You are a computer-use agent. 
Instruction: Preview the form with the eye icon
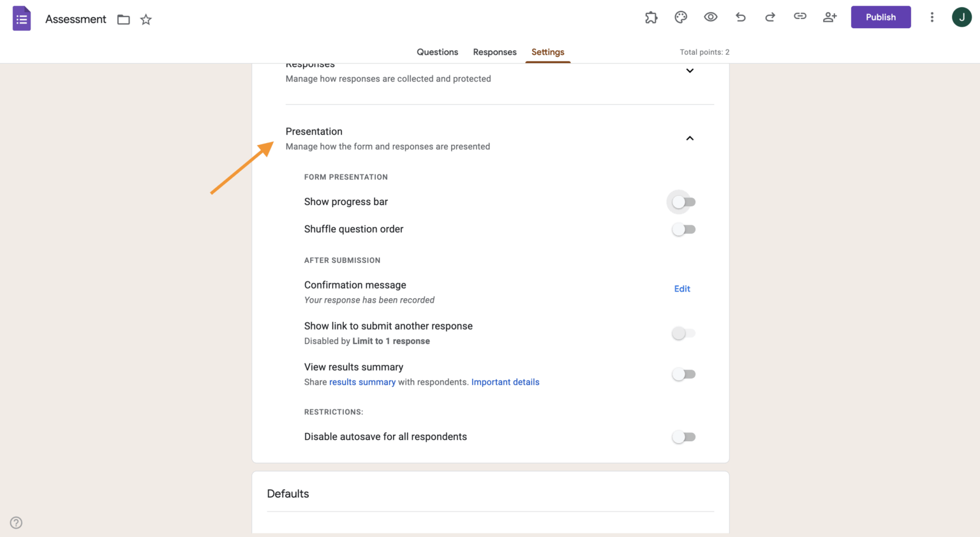[710, 17]
